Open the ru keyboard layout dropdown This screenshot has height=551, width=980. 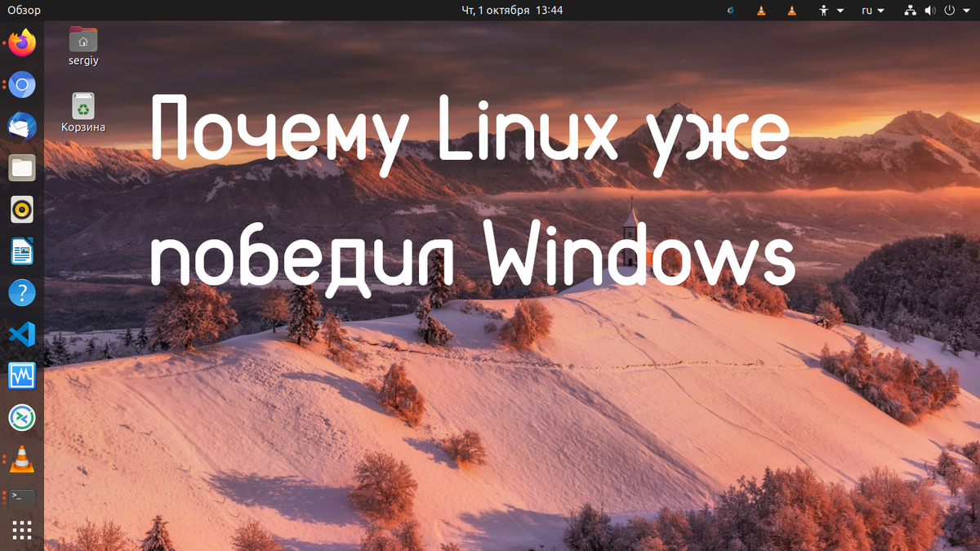point(873,11)
